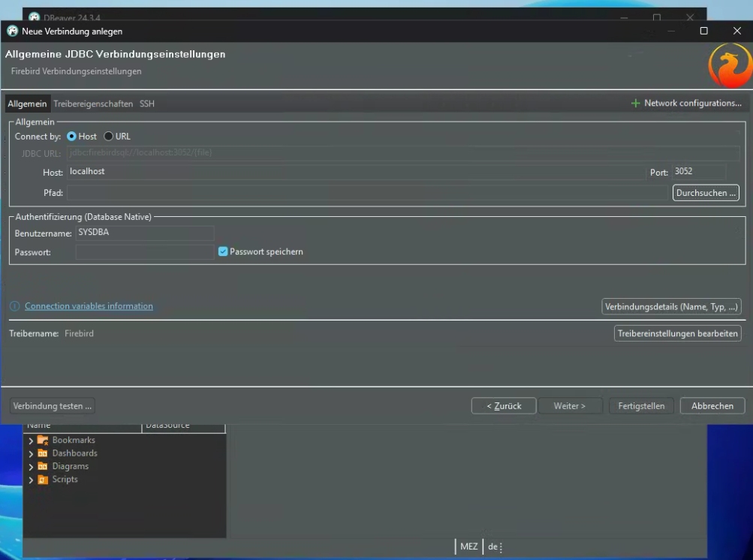Select the URL connect-by option
Image resolution: width=753 pixels, height=560 pixels.
point(109,137)
